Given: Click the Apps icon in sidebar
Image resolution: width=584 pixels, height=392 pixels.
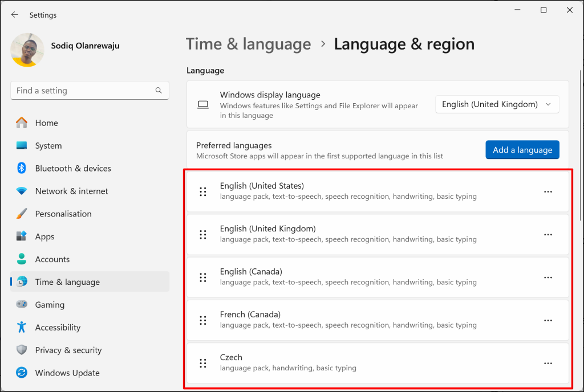Looking at the screenshot, I should tap(22, 236).
